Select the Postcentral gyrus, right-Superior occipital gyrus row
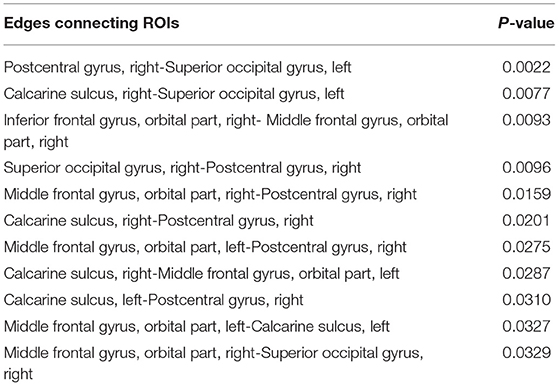559x386 pixels. (x=280, y=67)
